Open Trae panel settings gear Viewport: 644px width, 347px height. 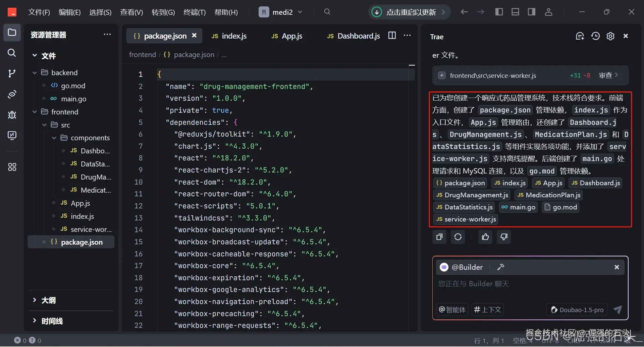pos(610,36)
